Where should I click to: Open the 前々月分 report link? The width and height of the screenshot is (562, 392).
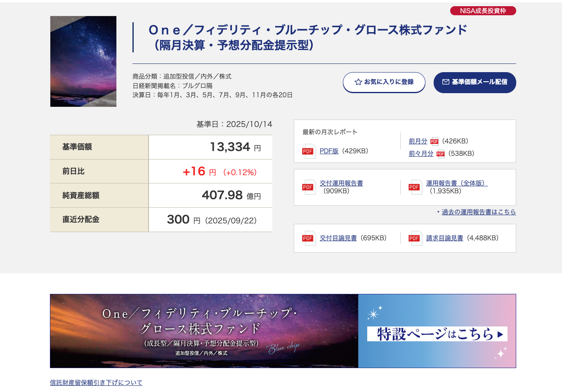pyautogui.click(x=421, y=154)
